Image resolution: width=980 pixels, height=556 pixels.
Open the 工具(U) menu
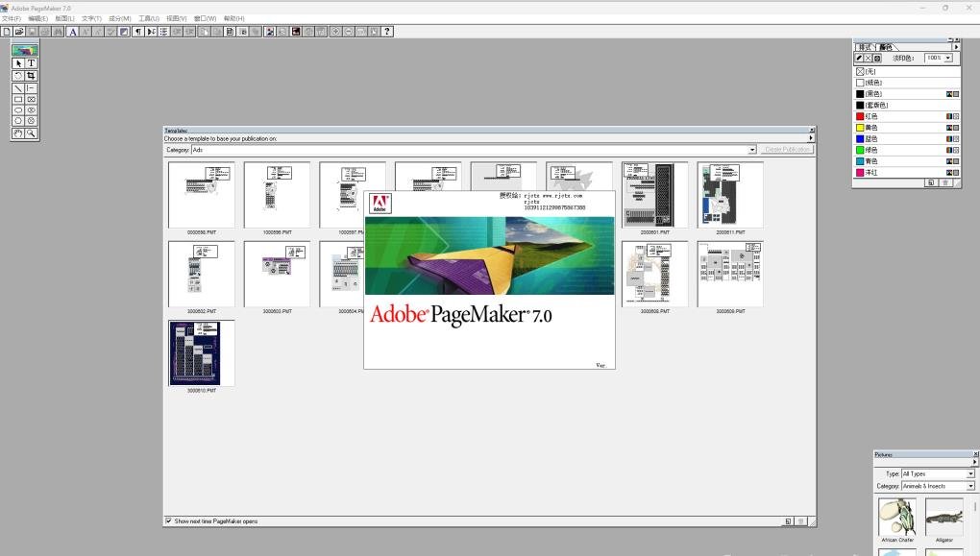(149, 19)
